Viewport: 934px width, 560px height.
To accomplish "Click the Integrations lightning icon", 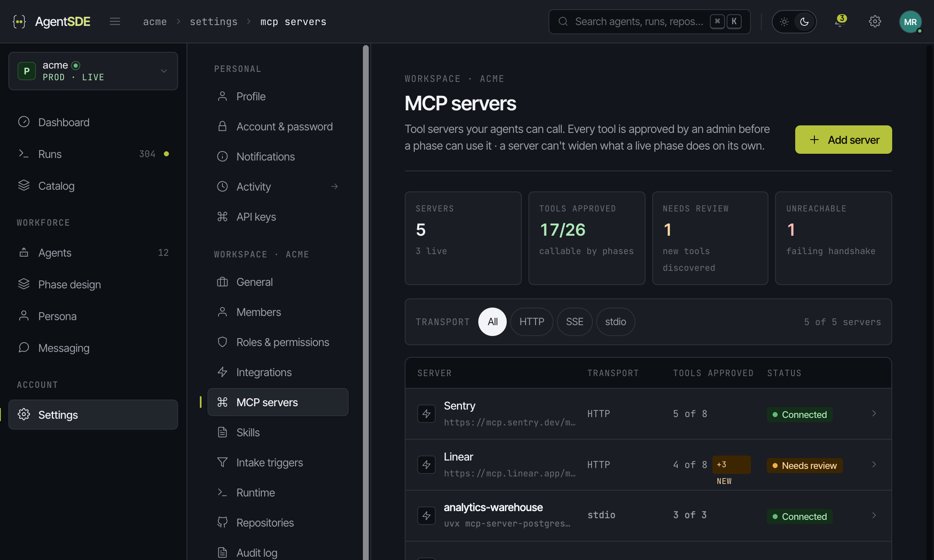I will pos(222,372).
